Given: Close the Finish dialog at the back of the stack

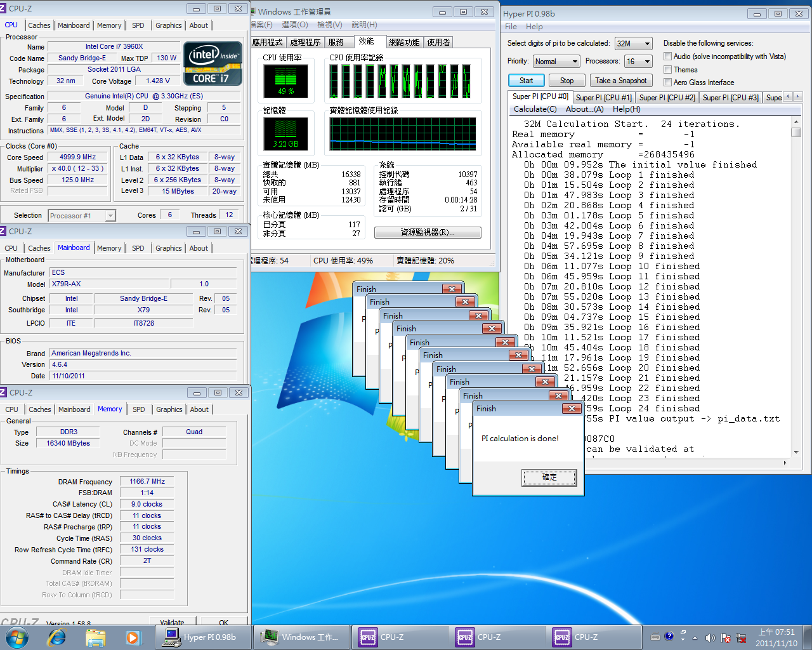Looking at the screenshot, I should [452, 289].
